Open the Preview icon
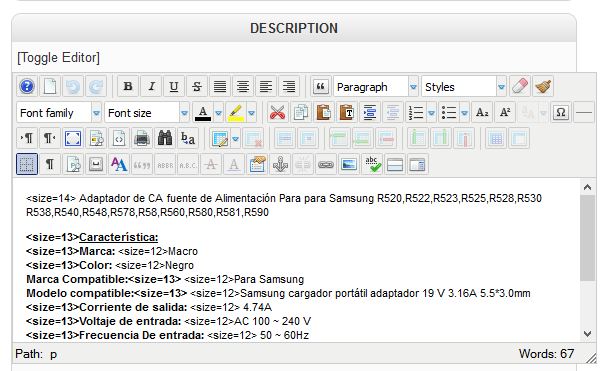This screenshot has height=371, width=606. (96, 138)
